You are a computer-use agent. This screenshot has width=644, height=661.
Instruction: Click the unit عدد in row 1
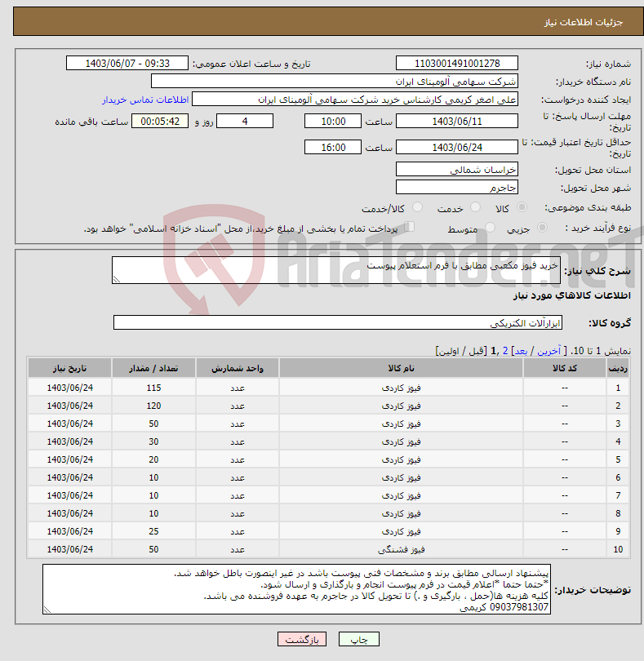click(x=238, y=388)
